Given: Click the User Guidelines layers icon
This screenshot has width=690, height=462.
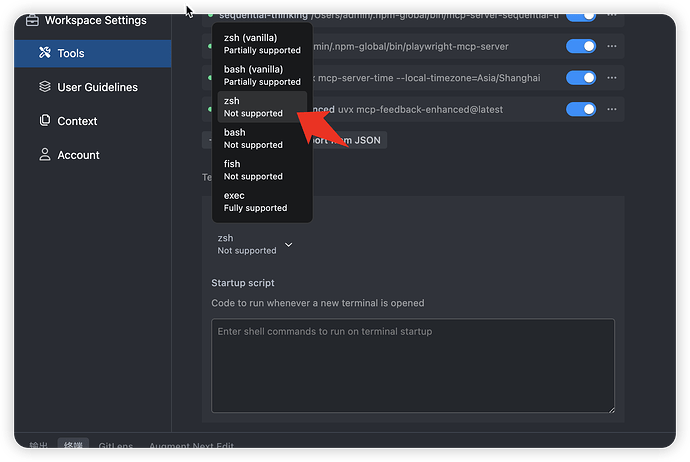Looking at the screenshot, I should click(x=44, y=87).
